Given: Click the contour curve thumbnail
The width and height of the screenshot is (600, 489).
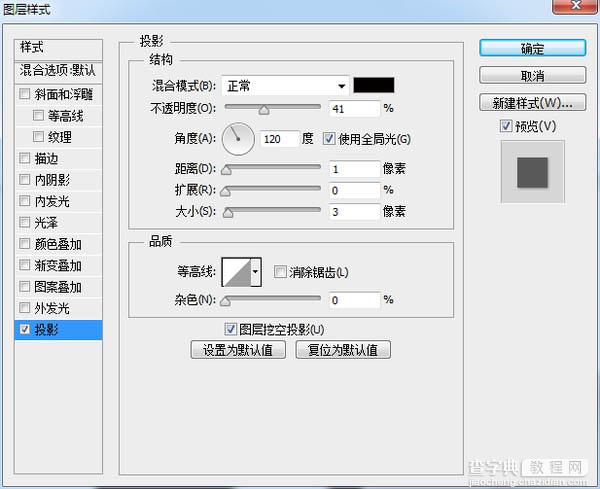Looking at the screenshot, I should (236, 272).
